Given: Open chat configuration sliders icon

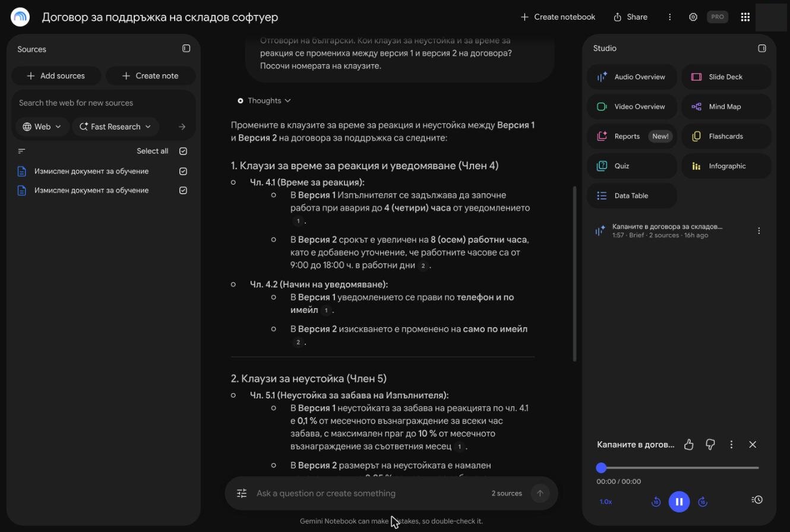Looking at the screenshot, I should point(242,493).
